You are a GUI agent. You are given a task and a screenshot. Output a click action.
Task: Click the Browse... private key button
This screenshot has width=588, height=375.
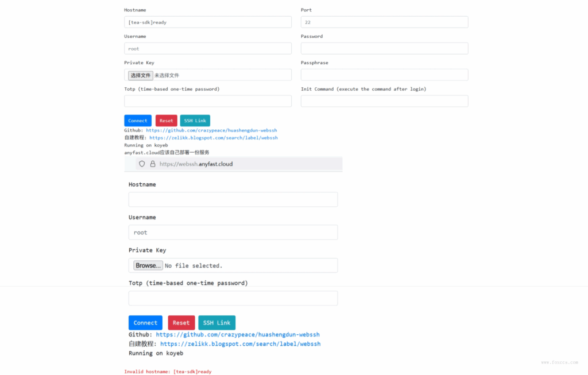pyautogui.click(x=148, y=265)
